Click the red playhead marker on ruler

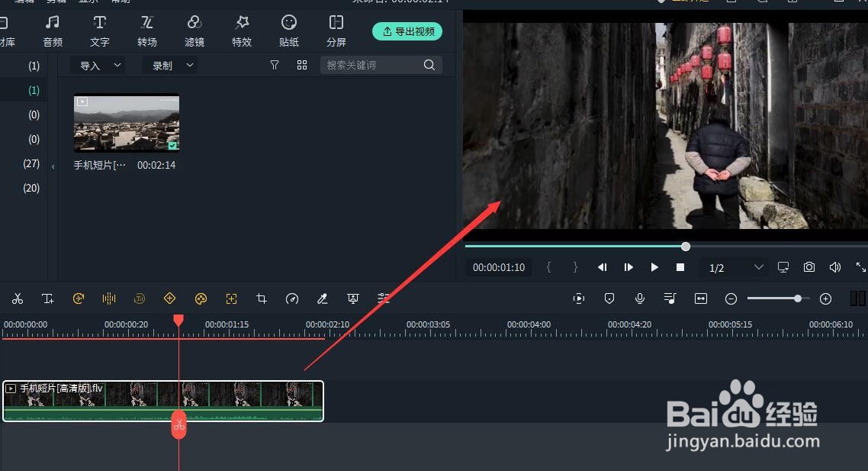click(x=178, y=321)
